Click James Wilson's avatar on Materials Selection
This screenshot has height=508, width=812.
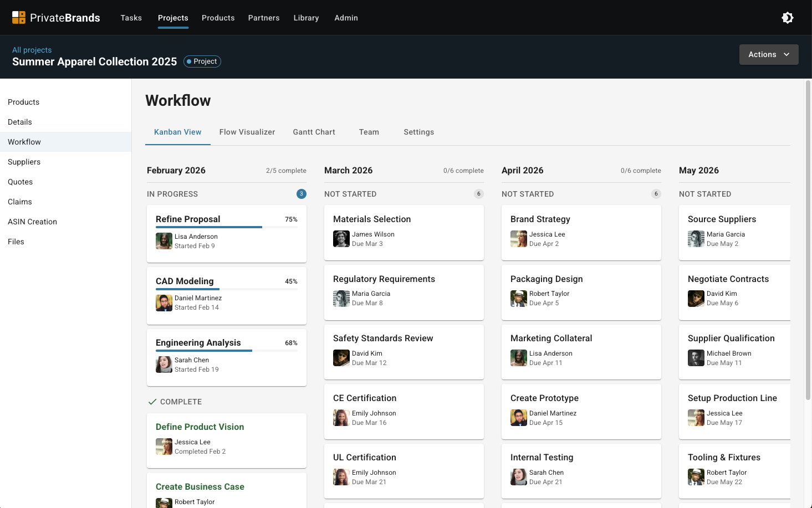pos(341,239)
